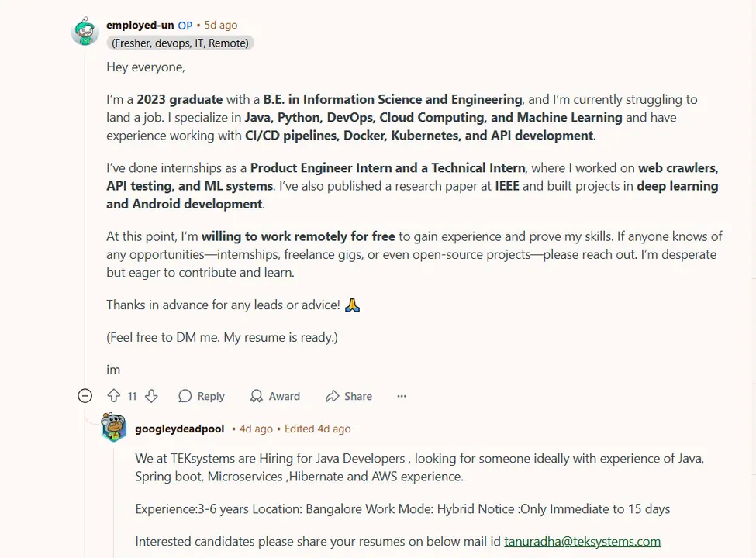Upvote the employed-un comment
The height and width of the screenshot is (558, 756).
click(x=114, y=396)
